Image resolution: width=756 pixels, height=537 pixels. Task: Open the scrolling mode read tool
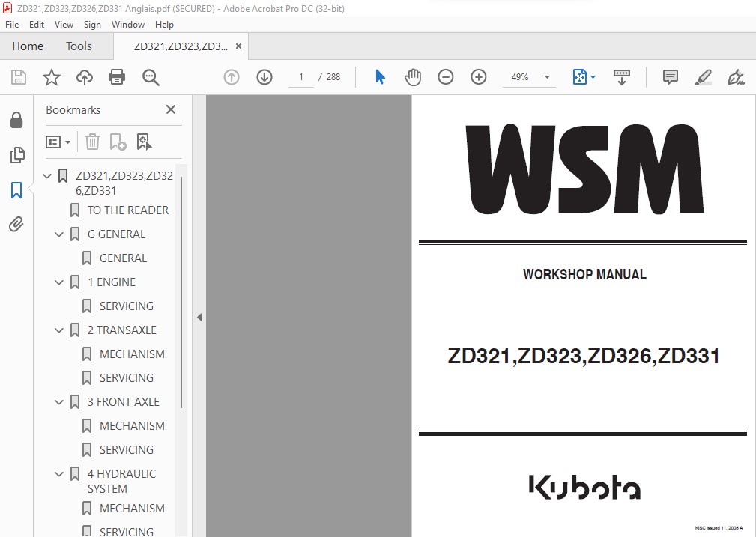point(621,77)
